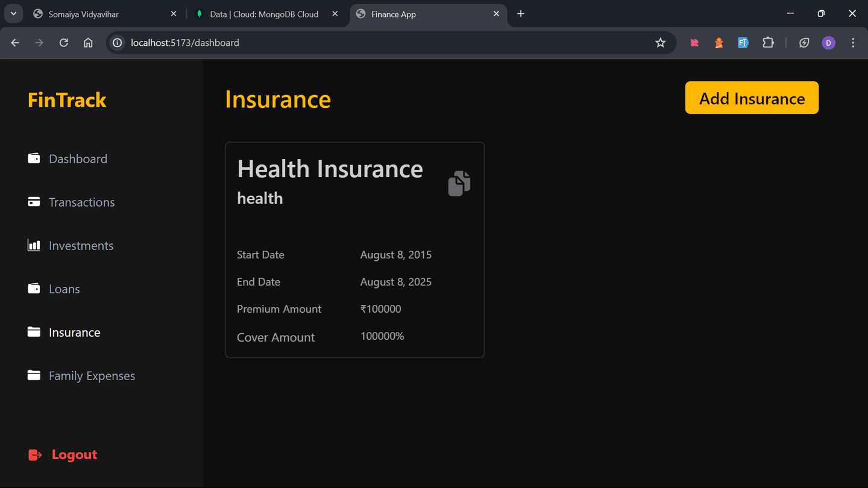Select the Finance App tab
Image resolution: width=868 pixels, height=488 pixels.
click(x=428, y=14)
